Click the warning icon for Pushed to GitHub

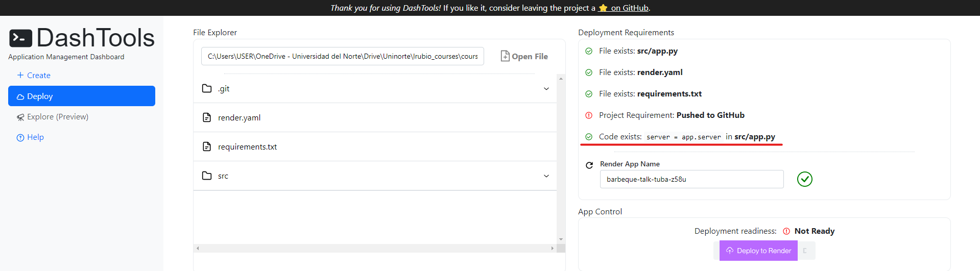point(589,115)
